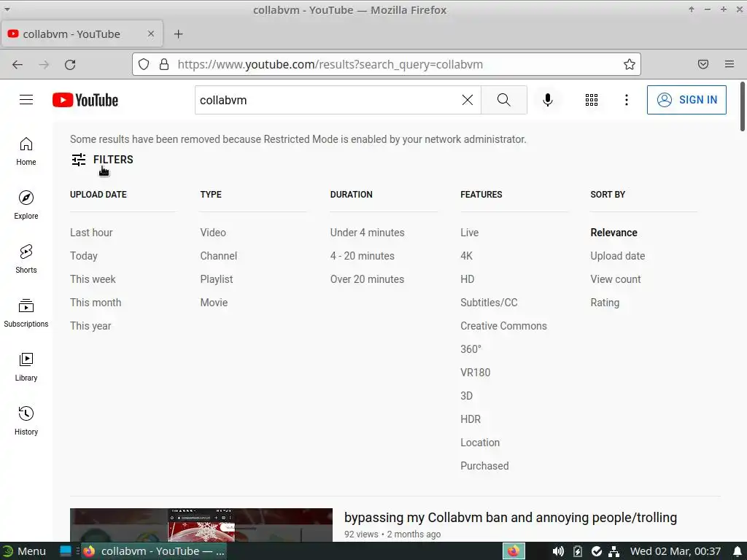Click the Firefox URL address bar
Screen dimensions: 747x560
pos(386,64)
